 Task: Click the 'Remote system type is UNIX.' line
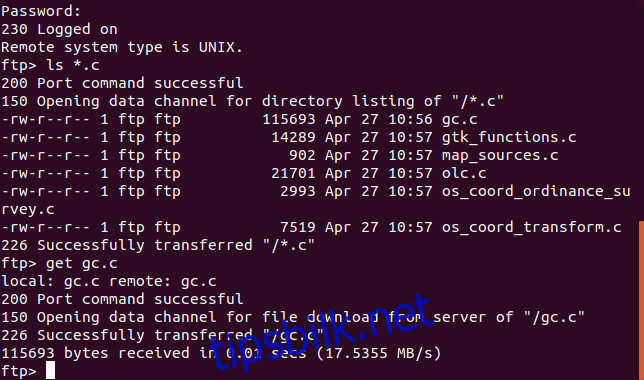pos(122,47)
